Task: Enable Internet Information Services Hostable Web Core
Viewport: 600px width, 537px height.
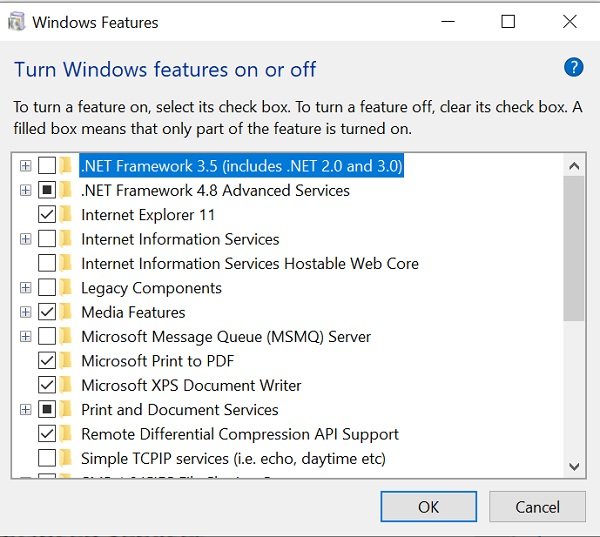Action: [46, 264]
